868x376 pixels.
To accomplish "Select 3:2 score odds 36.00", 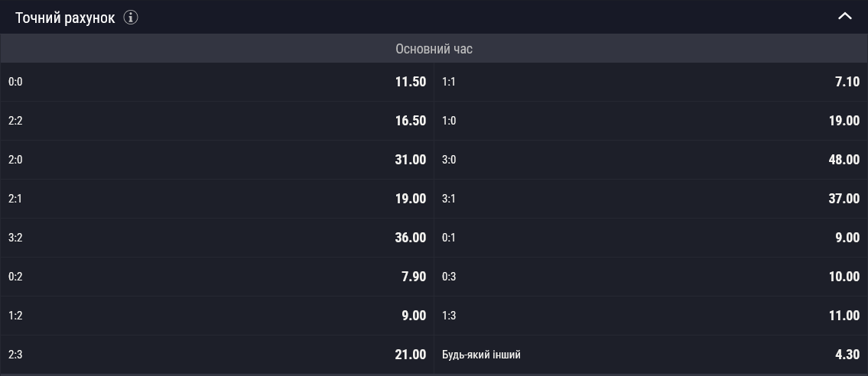I will point(217,238).
